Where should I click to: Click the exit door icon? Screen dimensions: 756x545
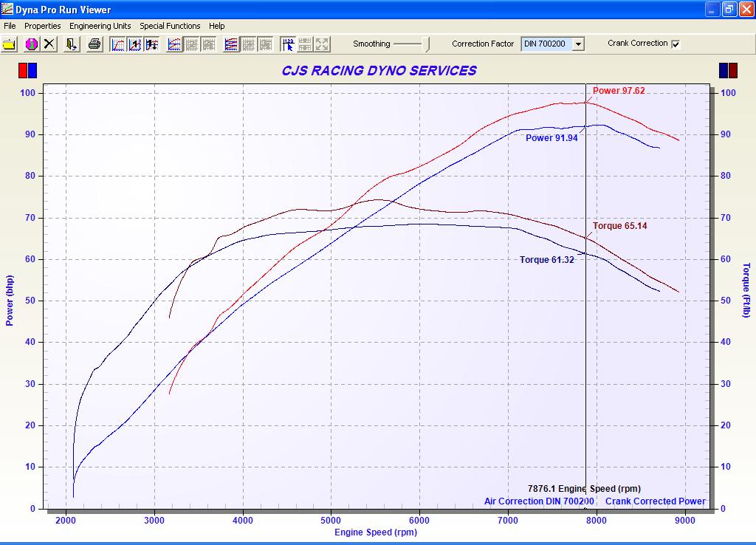tap(72, 44)
